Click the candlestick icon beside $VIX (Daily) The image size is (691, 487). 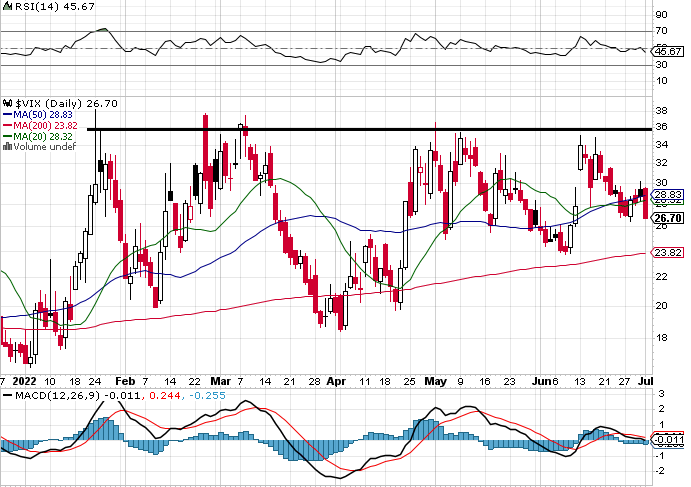[x=7, y=104]
